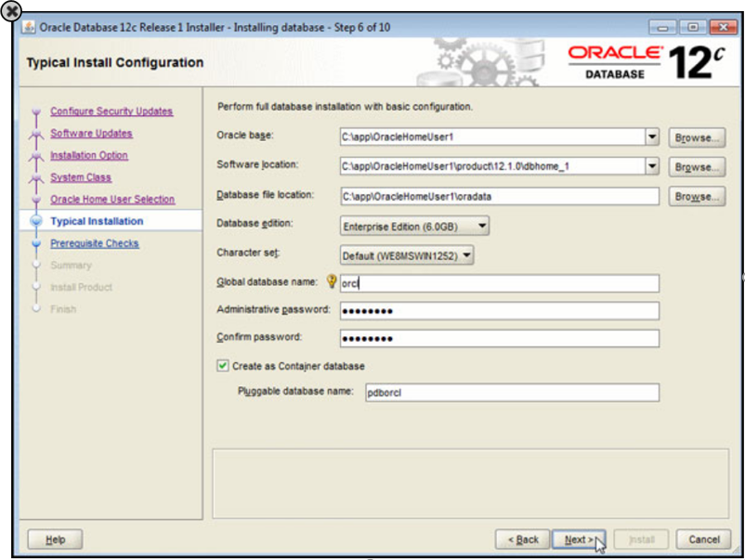Minimize the Oracle installer window
The image size is (745, 560).
coord(662,27)
